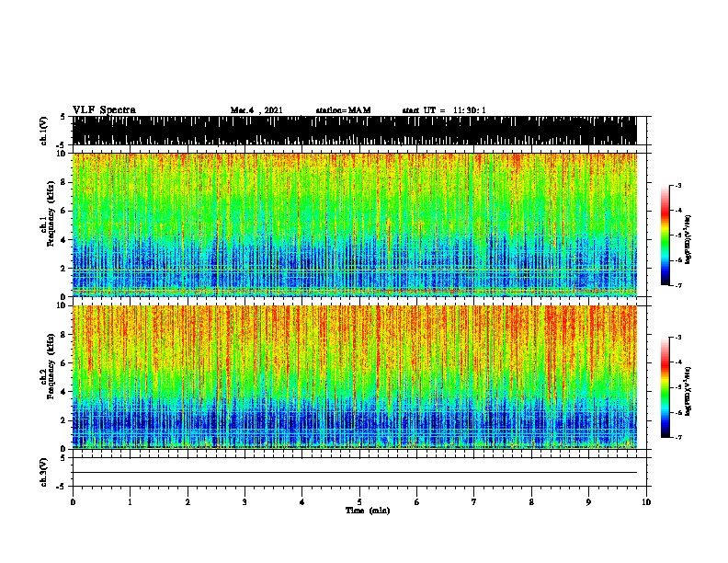Click the 'VLF Spectra' plot title

[x=104, y=110]
